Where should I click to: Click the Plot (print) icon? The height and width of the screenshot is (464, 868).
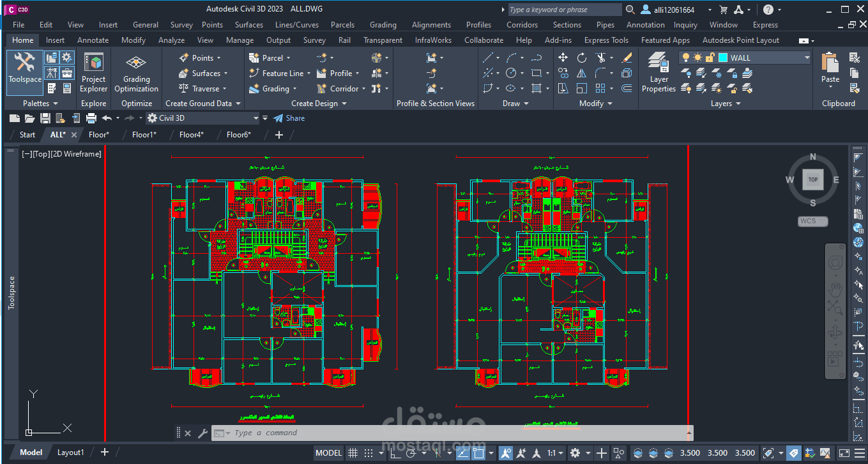pyautogui.click(x=91, y=118)
